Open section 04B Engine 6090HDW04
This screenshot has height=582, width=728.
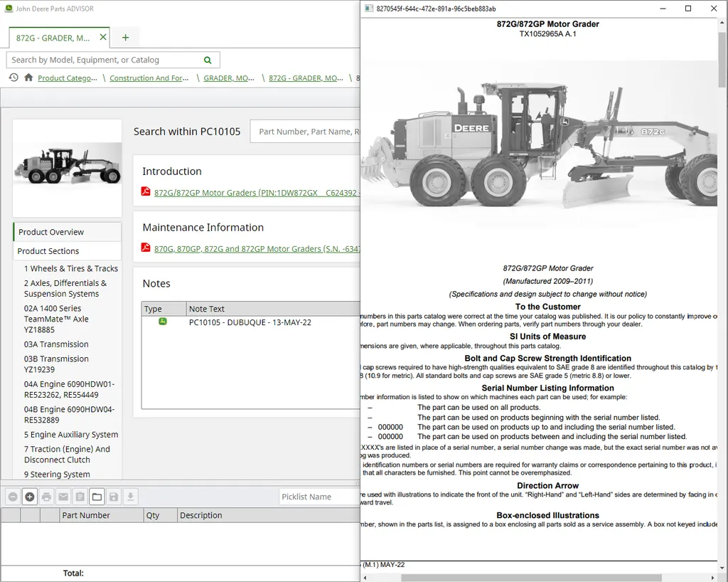point(69,414)
